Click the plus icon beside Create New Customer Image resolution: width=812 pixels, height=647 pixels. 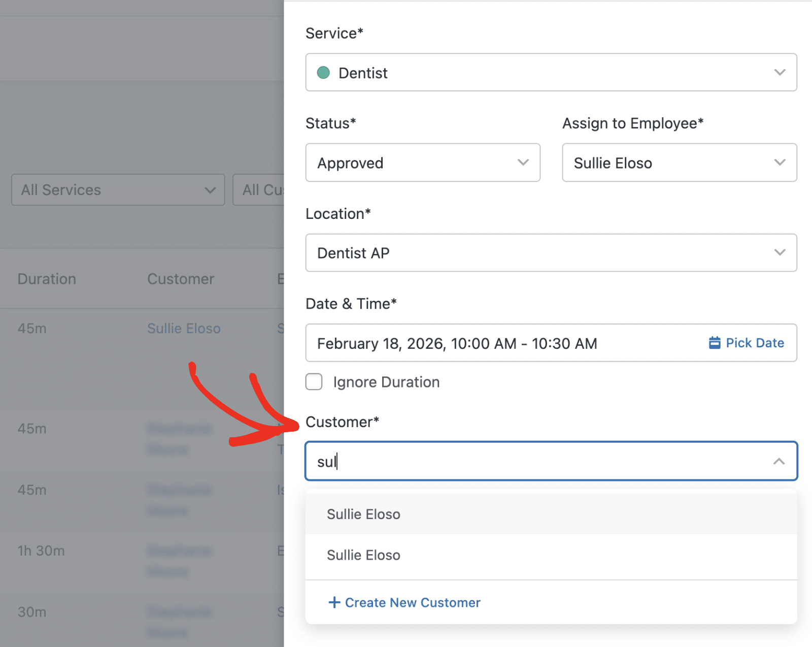pyautogui.click(x=334, y=602)
